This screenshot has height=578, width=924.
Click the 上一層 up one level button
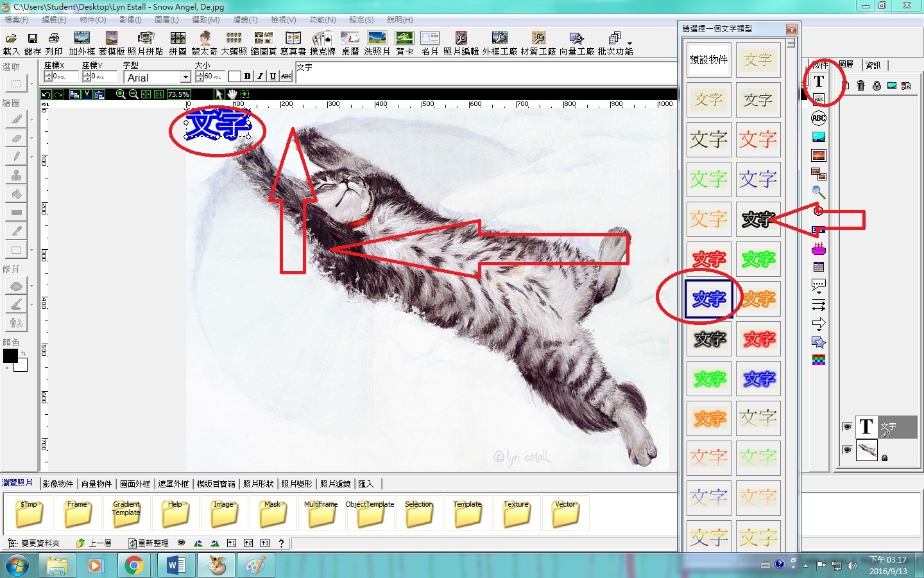tap(93, 543)
